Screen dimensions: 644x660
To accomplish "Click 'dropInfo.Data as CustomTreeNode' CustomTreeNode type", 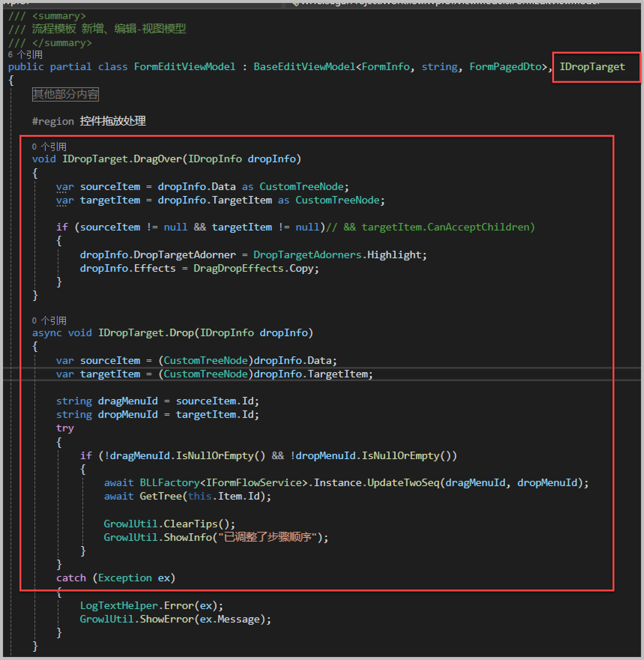I will coord(302,187).
